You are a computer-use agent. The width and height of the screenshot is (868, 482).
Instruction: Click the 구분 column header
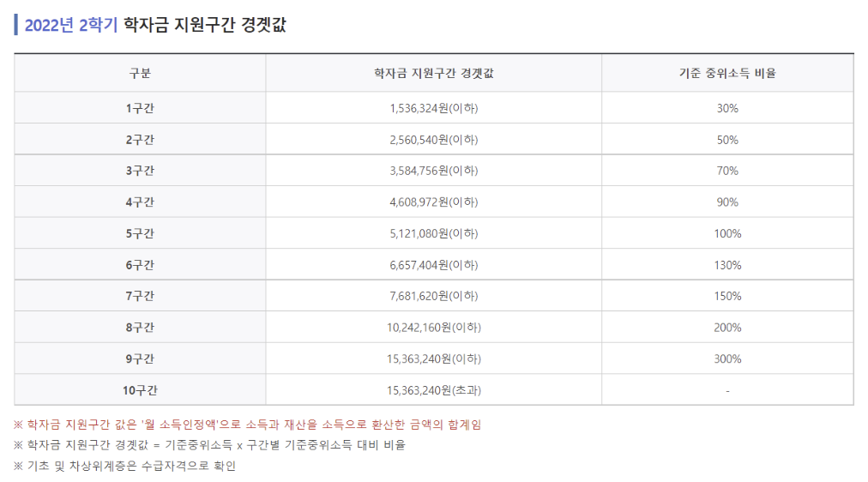(140, 73)
